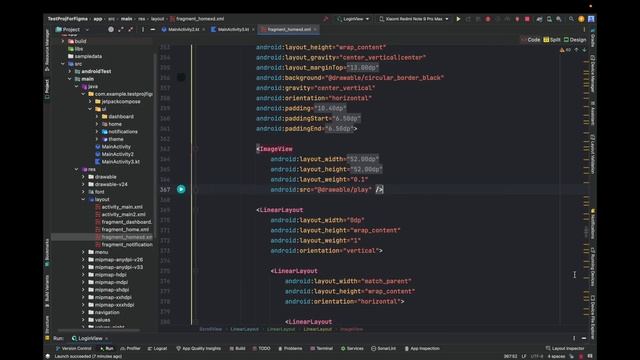Select the dashboard folder in project tree

121,116
